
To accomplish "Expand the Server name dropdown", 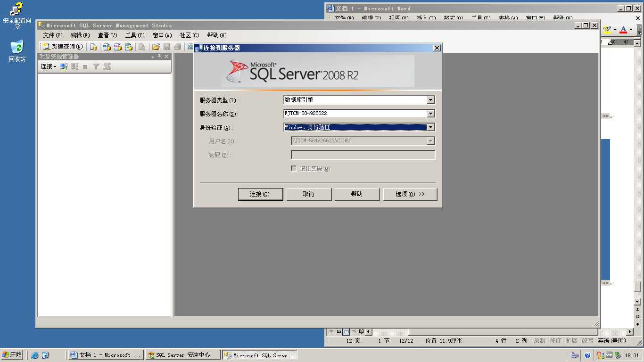I will [x=430, y=114].
